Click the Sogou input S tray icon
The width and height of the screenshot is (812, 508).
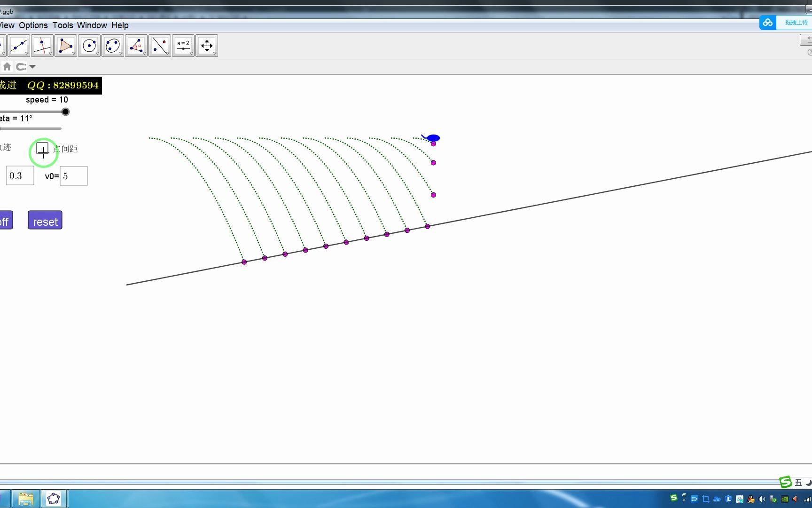[x=674, y=498]
